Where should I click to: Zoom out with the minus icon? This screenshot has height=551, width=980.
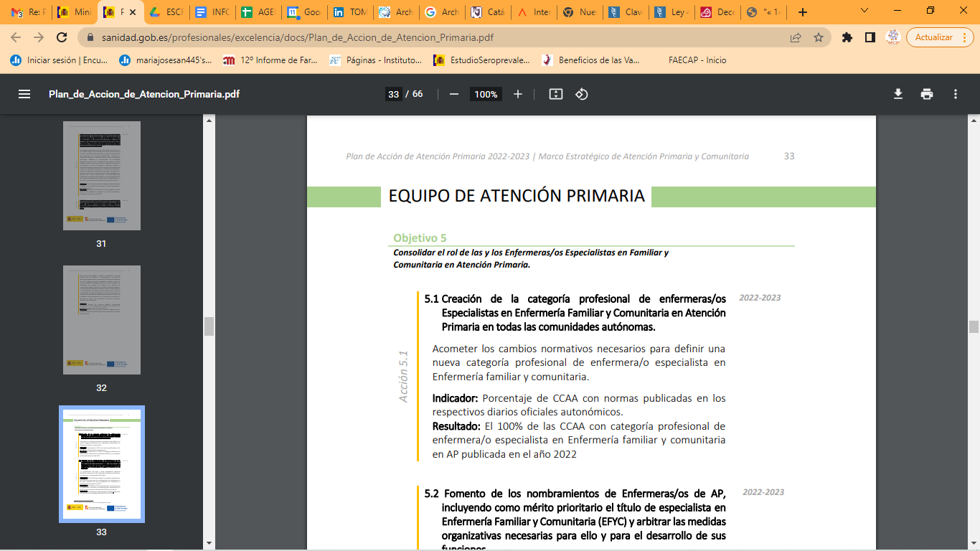453,94
